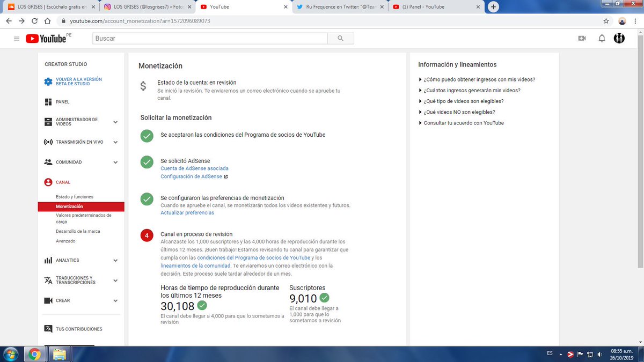Open the YouTube hamburger guide menu
Viewport: 644px width, 362px height.
click(17, 39)
